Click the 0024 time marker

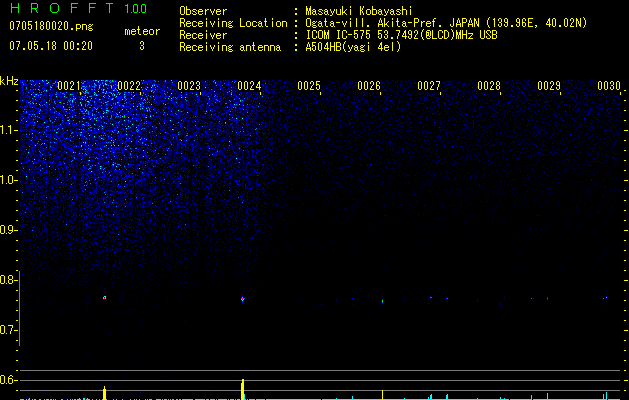pos(249,86)
